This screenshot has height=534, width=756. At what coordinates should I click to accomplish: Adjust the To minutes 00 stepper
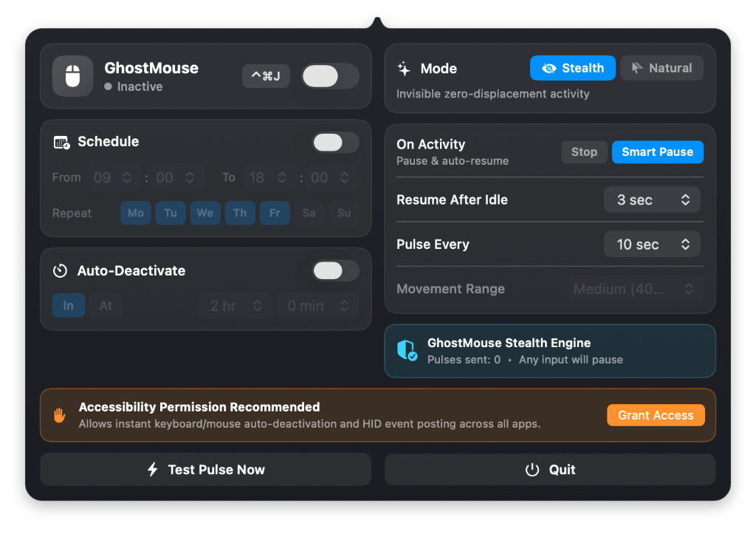(x=331, y=178)
